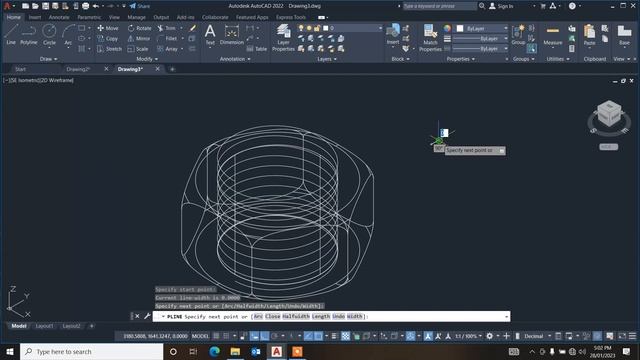Open the annotation scale 1:1 dropdown
Viewport: 640px width, 360px height.
point(468,336)
